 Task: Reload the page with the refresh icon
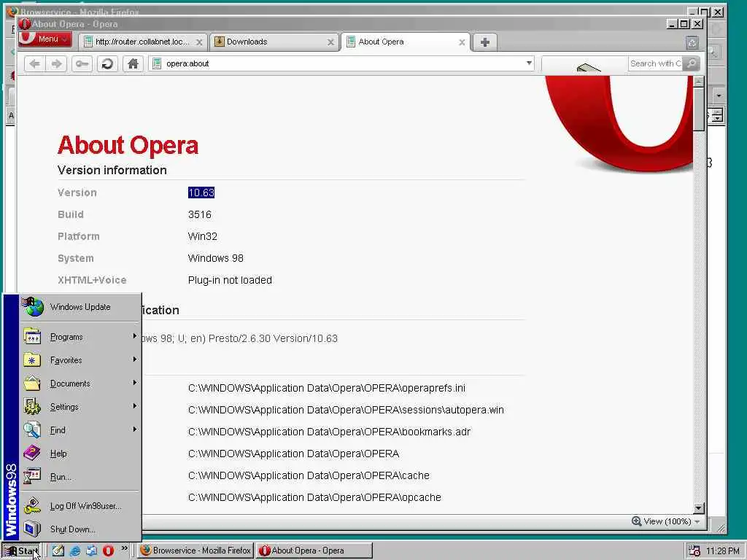coord(107,63)
